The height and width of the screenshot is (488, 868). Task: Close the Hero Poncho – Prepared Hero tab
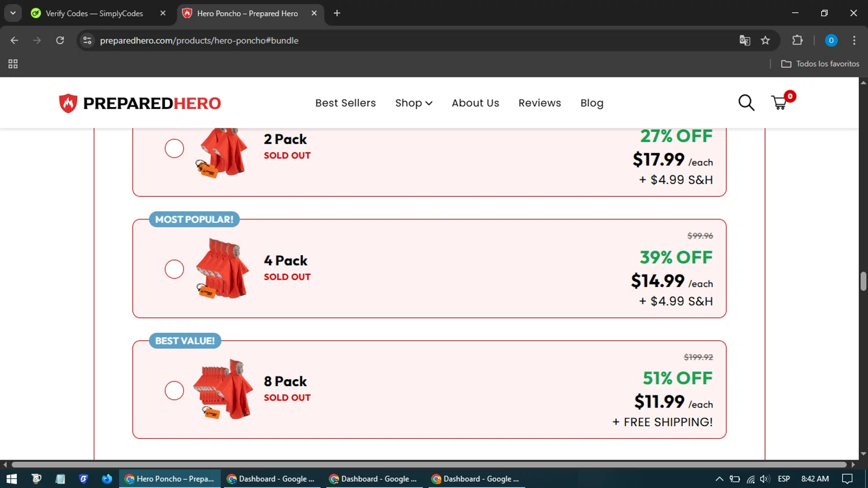tap(314, 13)
